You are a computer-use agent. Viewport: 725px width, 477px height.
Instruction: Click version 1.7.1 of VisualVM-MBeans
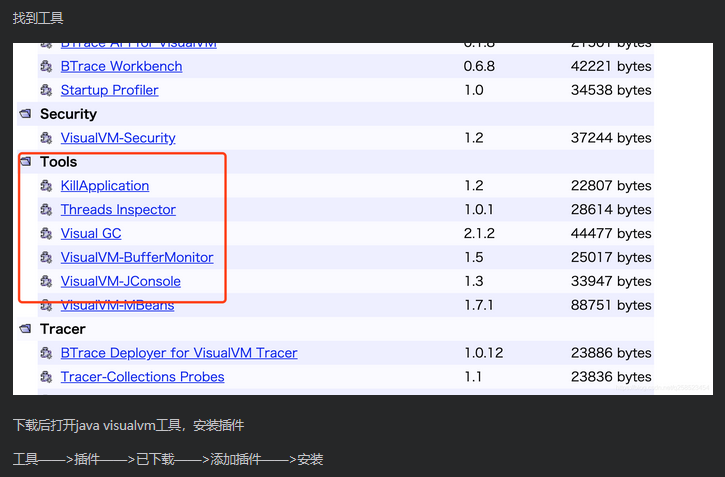coord(479,305)
